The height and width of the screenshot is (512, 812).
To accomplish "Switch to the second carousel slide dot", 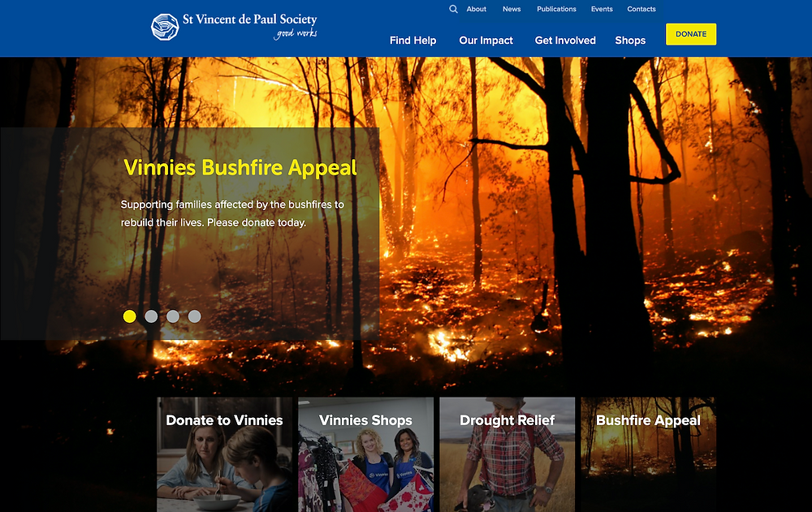I will tap(151, 316).
